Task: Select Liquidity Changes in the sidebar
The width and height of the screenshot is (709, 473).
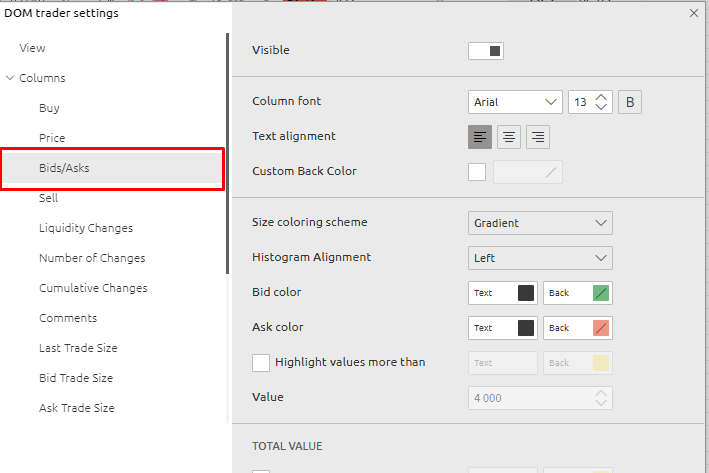Action: (86, 228)
